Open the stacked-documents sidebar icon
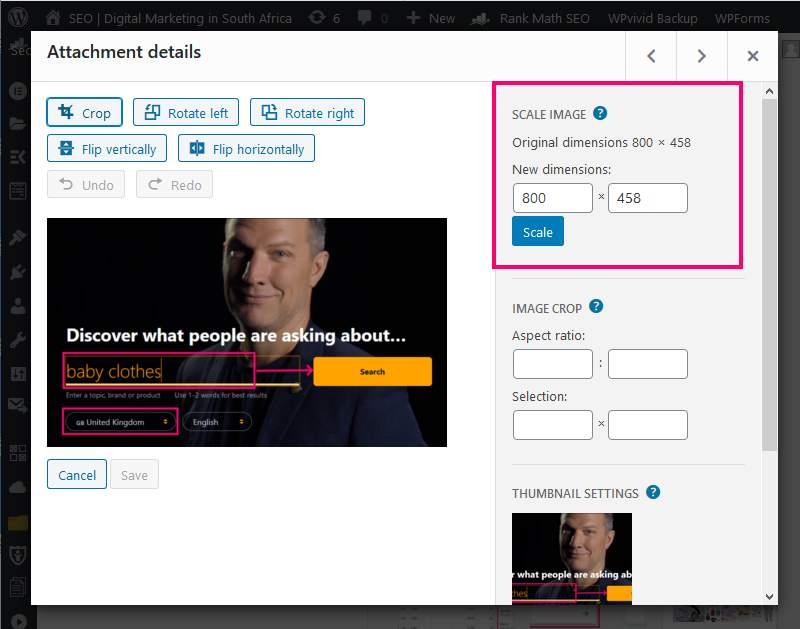The image size is (800, 629). 18,588
